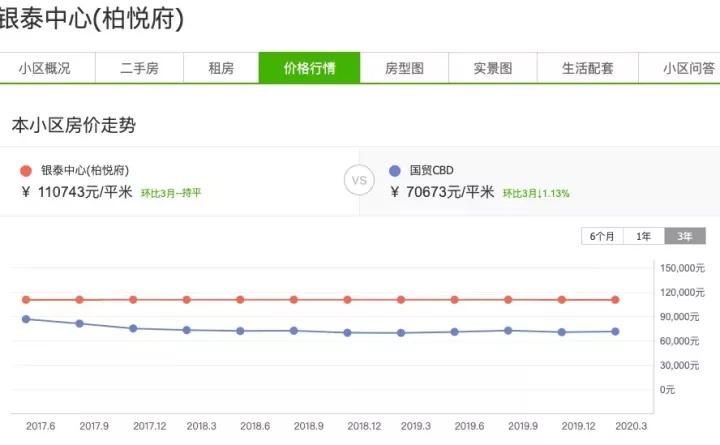The width and height of the screenshot is (720, 445).
Task: Click the blue data point at 2019.12
Action: click(x=562, y=332)
